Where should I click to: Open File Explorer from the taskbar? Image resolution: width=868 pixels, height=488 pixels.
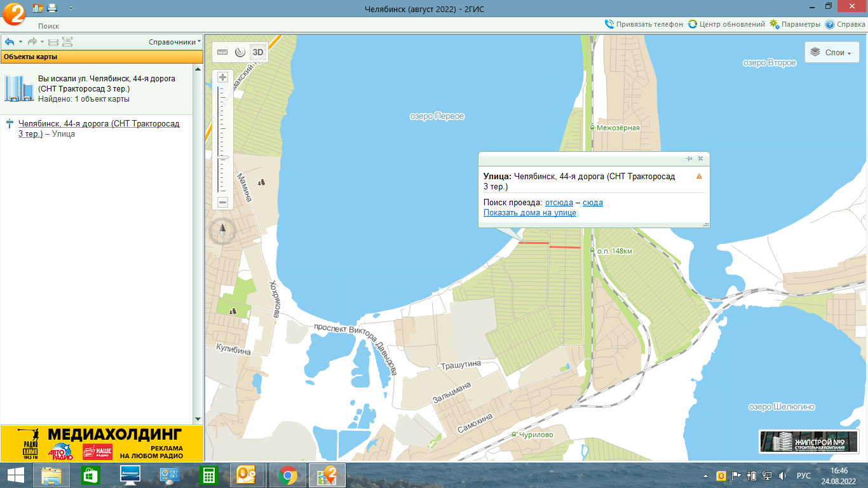(x=51, y=475)
